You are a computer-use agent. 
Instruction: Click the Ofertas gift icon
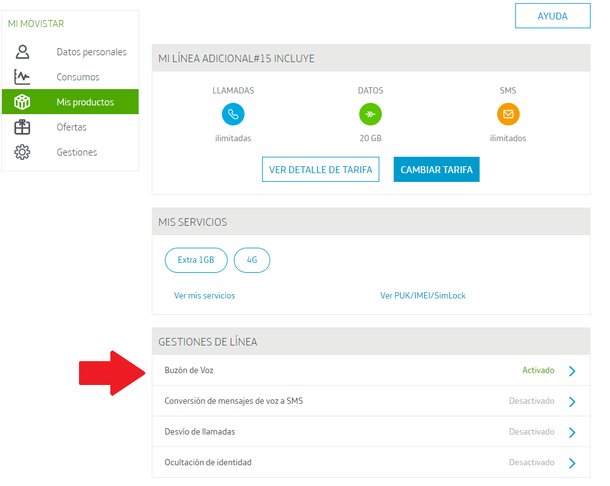(x=22, y=127)
